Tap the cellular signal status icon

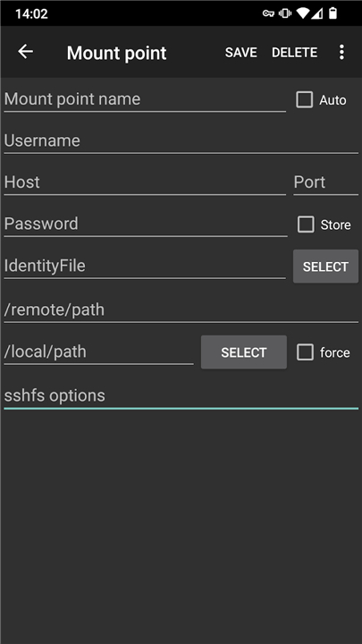pos(316,13)
